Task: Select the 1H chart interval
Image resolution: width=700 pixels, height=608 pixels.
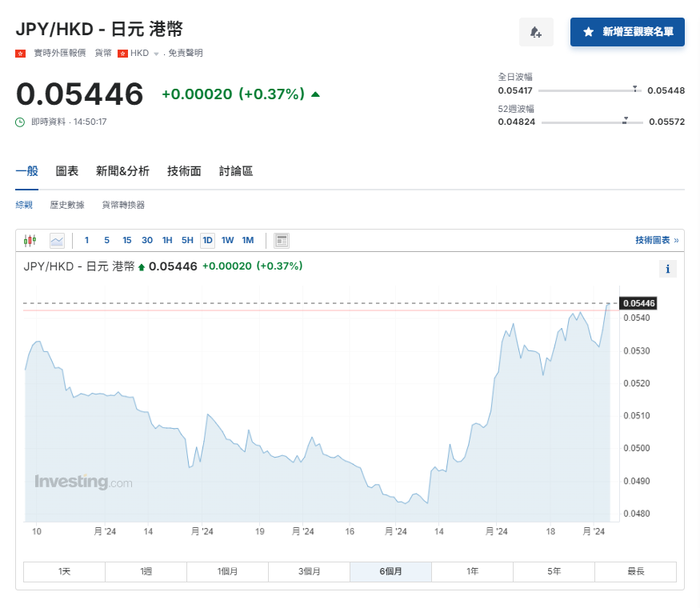Action: coord(166,240)
